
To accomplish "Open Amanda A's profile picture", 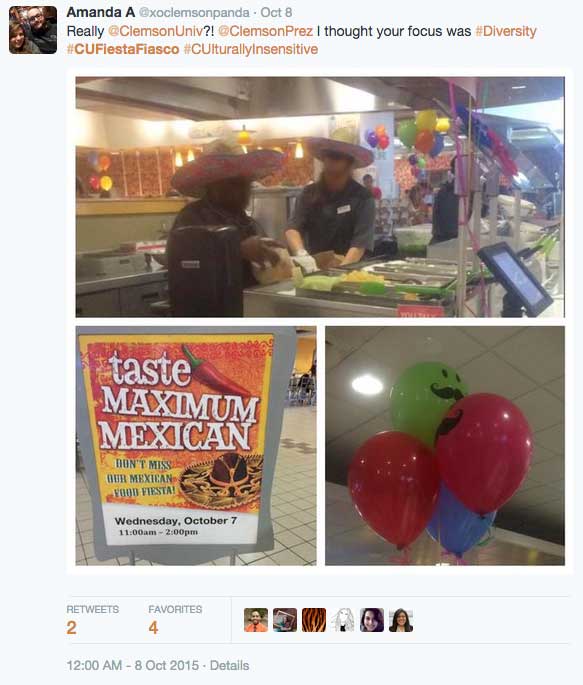I will tap(33, 30).
